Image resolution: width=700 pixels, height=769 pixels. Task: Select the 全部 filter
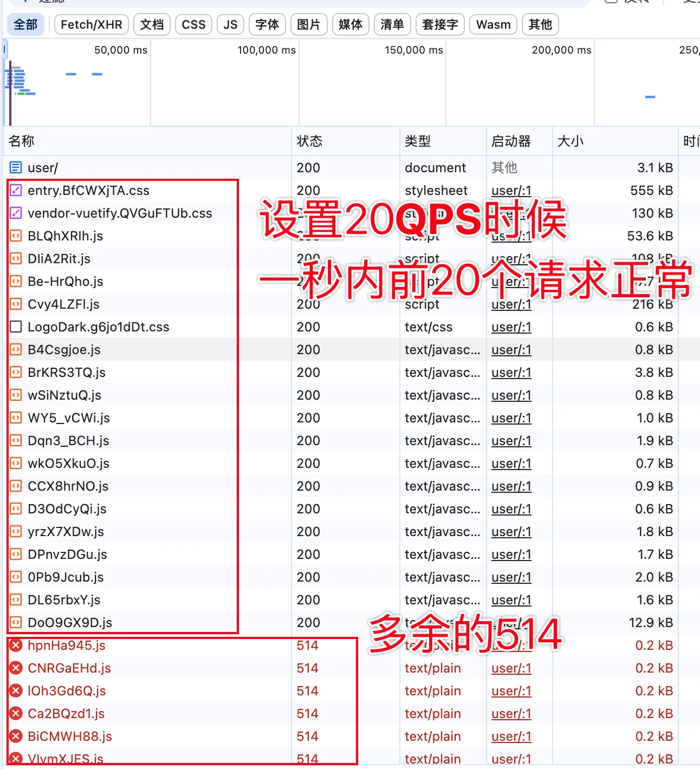(x=25, y=24)
